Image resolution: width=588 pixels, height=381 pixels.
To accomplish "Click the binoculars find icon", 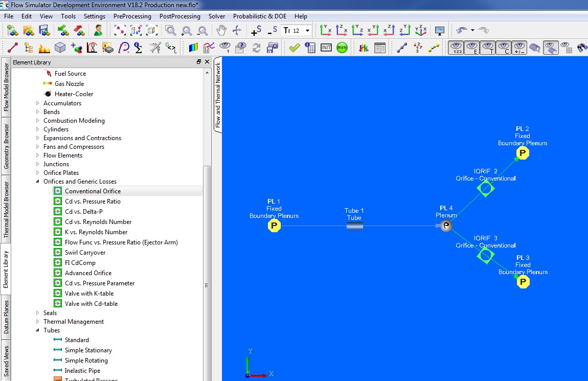I will [x=582, y=48].
